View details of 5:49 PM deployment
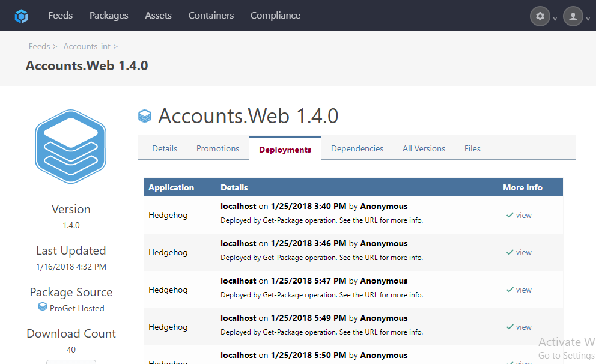 coord(523,327)
